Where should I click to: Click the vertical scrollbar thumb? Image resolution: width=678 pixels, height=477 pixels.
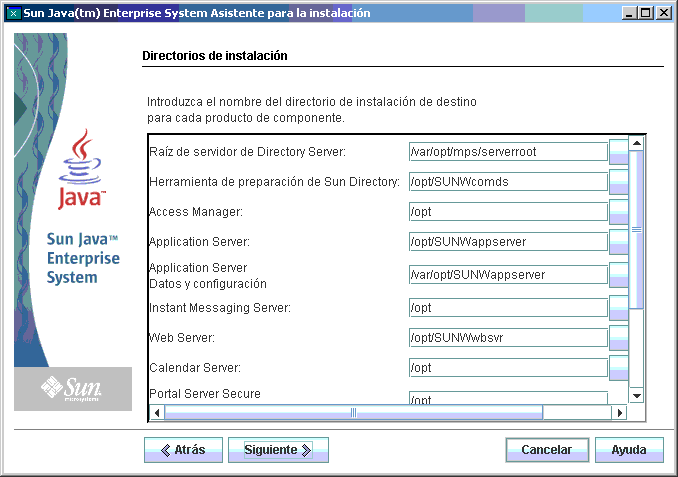[636, 229]
